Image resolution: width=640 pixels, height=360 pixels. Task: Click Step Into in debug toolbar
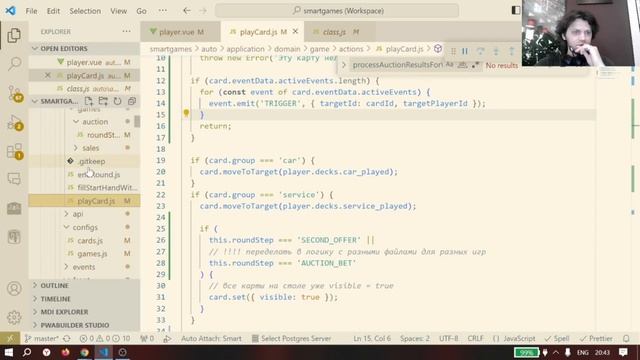click(x=496, y=51)
